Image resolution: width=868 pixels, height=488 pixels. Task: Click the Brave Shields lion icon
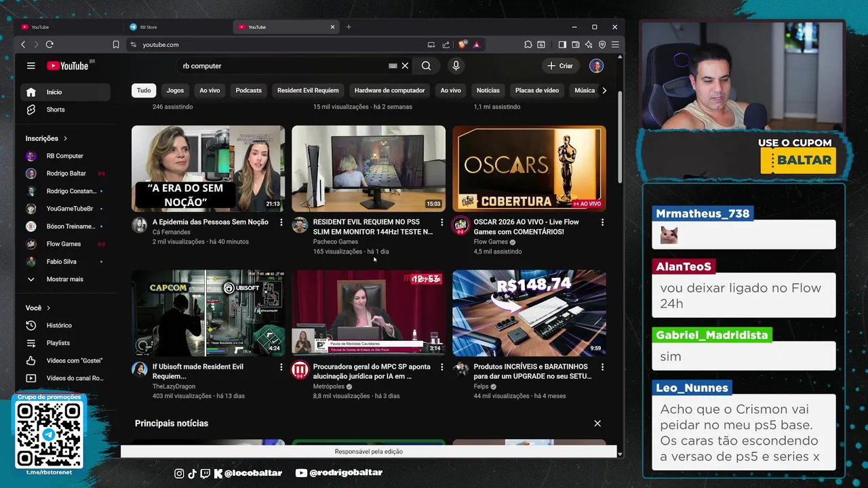click(462, 45)
